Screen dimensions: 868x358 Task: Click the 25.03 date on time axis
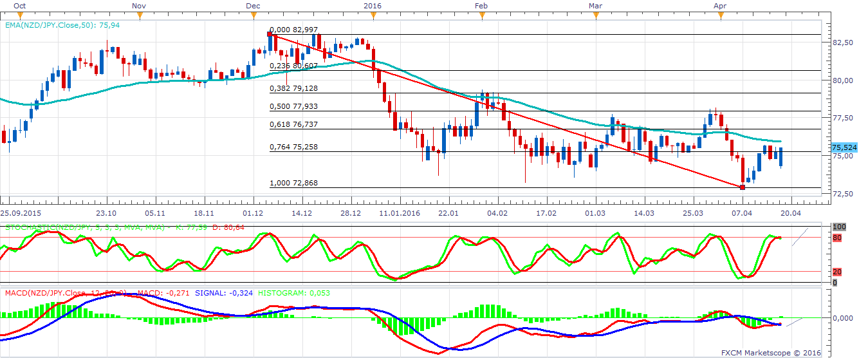click(692, 212)
